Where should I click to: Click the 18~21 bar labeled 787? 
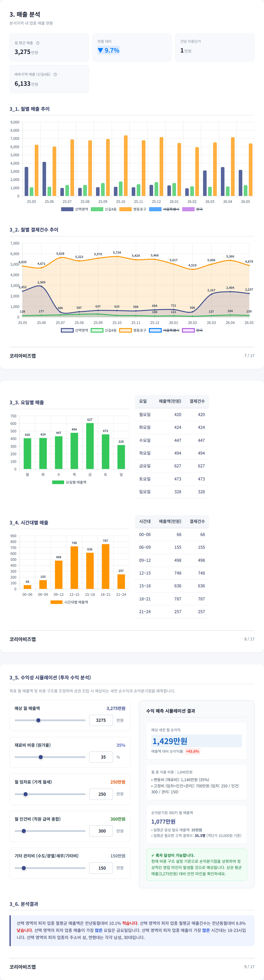106,566
